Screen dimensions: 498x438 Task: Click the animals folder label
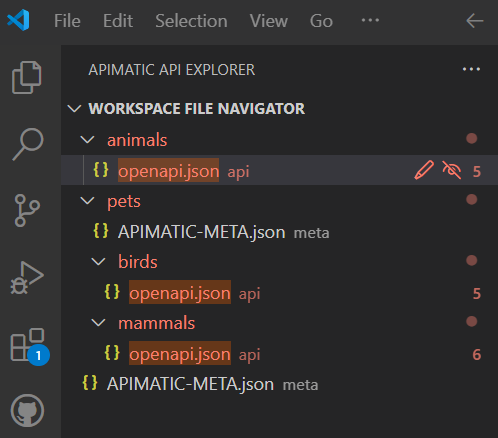coord(137,140)
